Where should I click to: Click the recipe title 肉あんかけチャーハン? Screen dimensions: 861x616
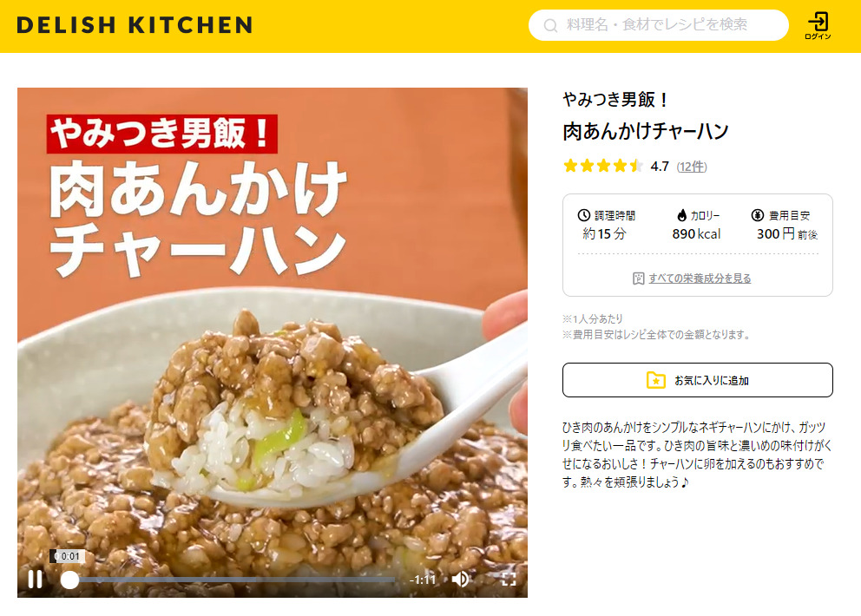[646, 131]
